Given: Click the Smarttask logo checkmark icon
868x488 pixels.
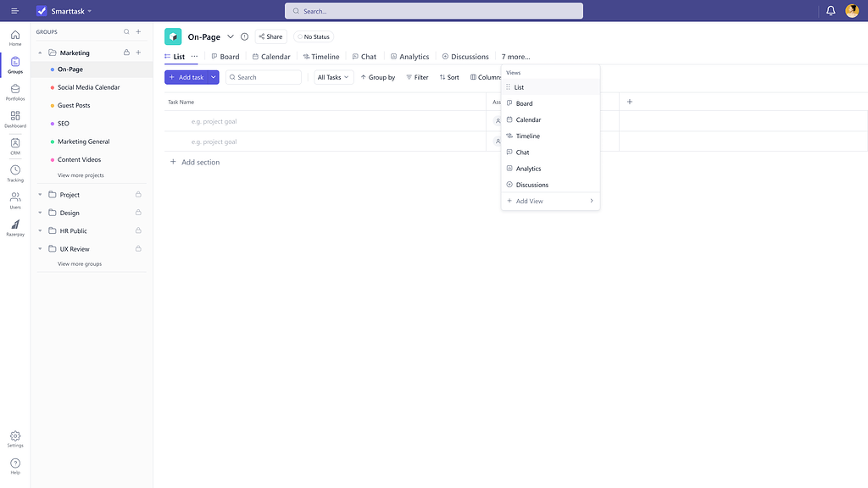Looking at the screenshot, I should 40,11.
